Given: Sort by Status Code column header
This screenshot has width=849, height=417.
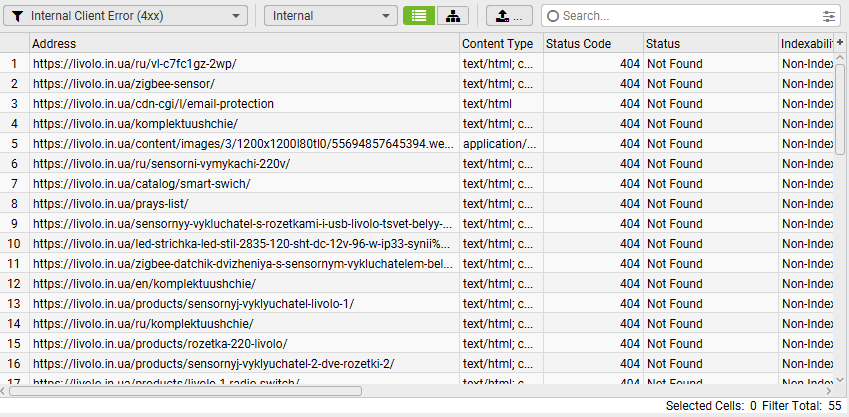Looking at the screenshot, I should point(591,44).
